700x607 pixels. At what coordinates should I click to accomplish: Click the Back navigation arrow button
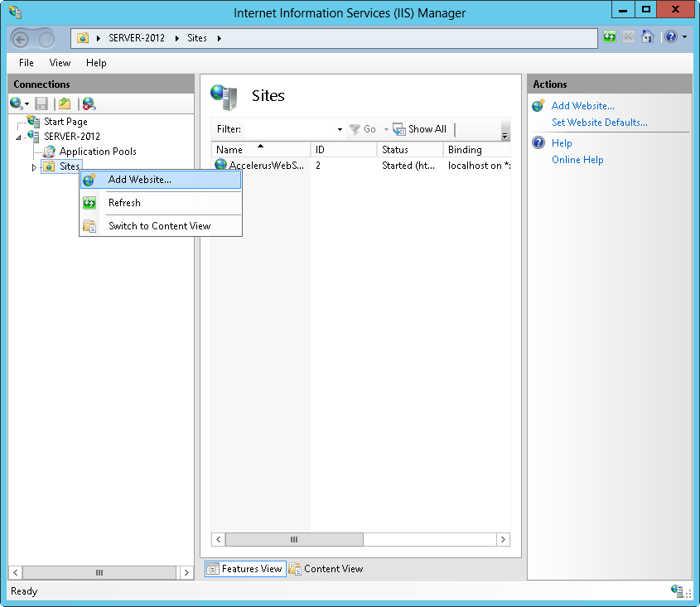point(20,39)
